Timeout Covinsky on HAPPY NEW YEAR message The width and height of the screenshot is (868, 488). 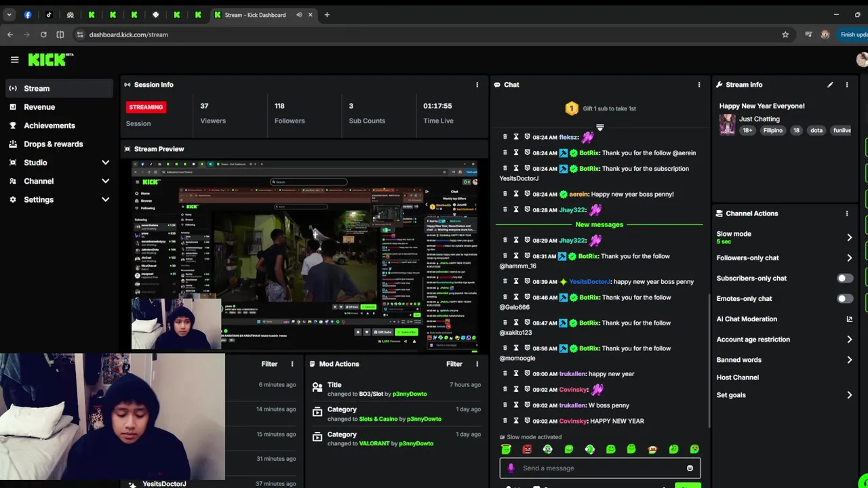(516, 421)
